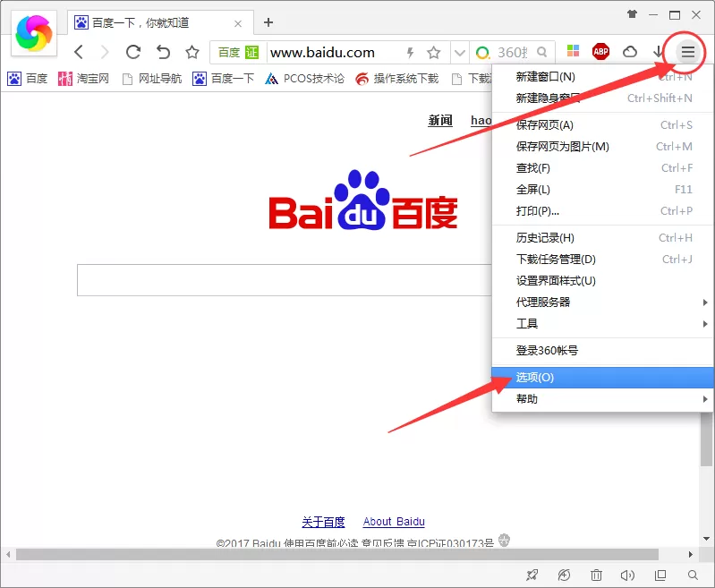Click the scroll left arrow
Screen dimensions: 715x588
point(8,554)
